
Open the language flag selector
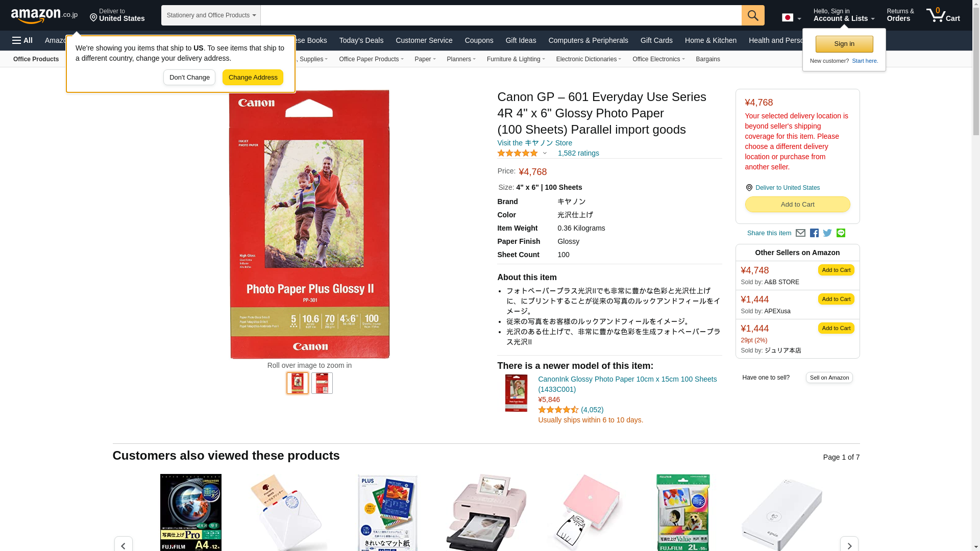791,18
